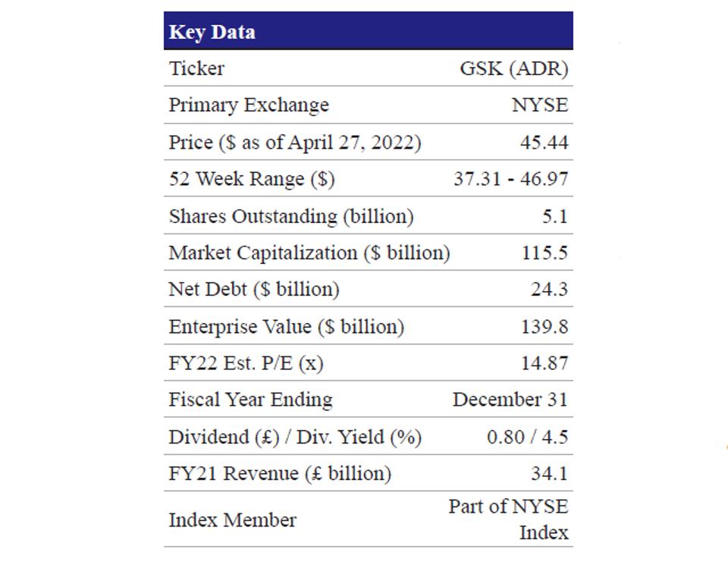Click the FY21 Revenue value 34.1
This screenshot has height=562, width=728.
click(549, 474)
